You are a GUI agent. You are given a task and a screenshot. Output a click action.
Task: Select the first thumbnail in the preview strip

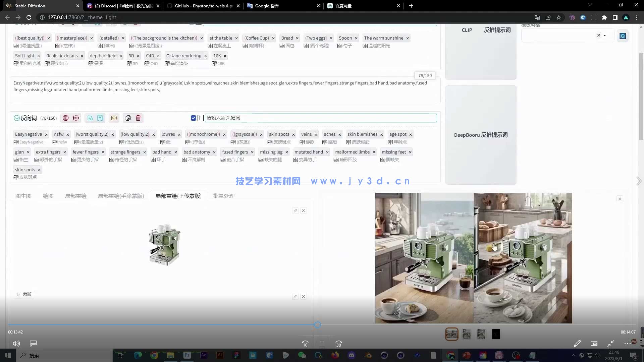[x=451, y=334]
